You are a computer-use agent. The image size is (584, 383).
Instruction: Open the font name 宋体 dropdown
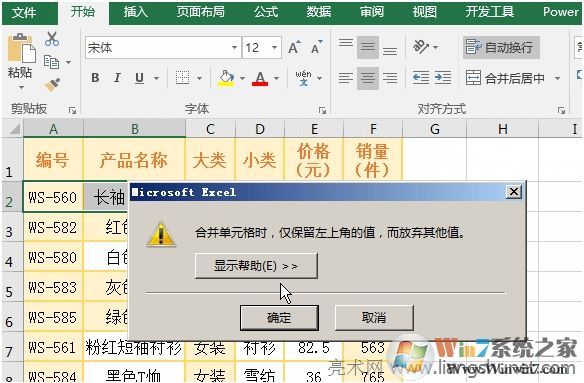[234, 47]
